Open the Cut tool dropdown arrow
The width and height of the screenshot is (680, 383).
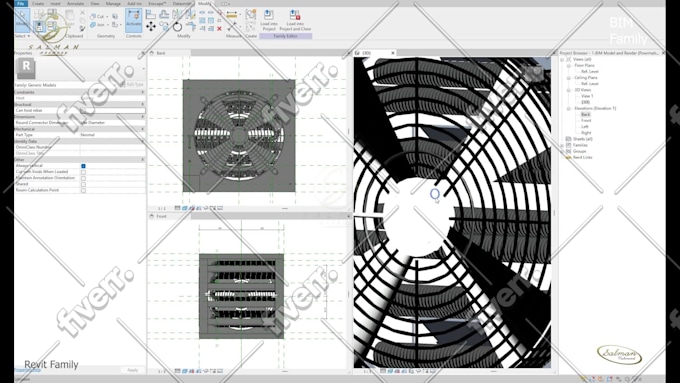(x=107, y=16)
